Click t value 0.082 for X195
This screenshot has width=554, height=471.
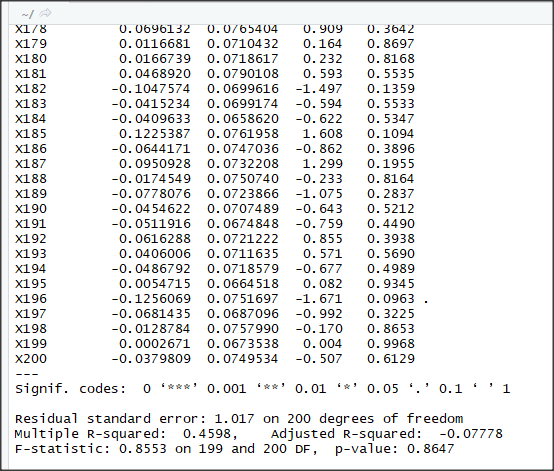(323, 284)
